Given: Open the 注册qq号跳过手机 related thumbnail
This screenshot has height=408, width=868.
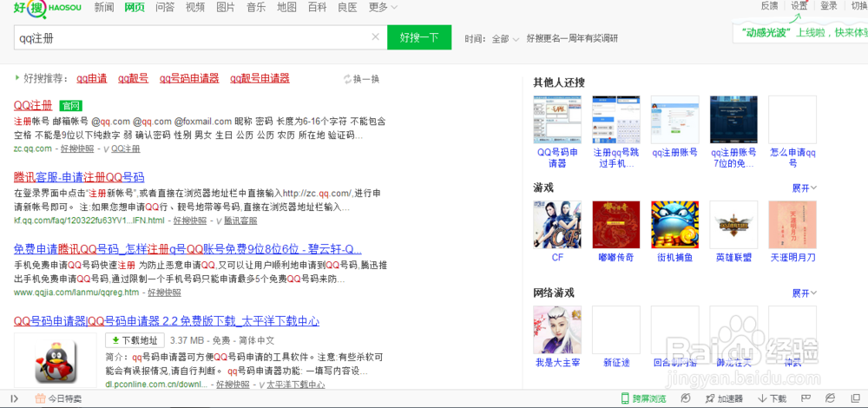Looking at the screenshot, I should click(x=615, y=120).
